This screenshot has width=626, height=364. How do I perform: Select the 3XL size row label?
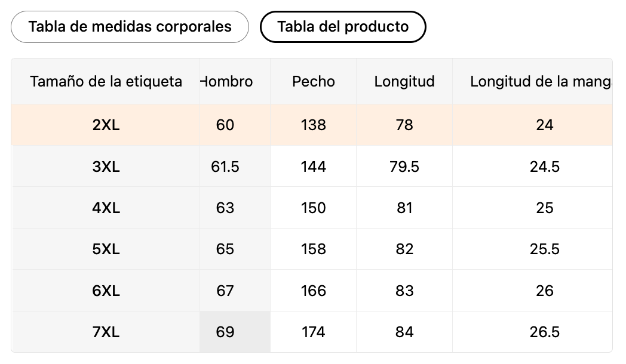(x=106, y=166)
